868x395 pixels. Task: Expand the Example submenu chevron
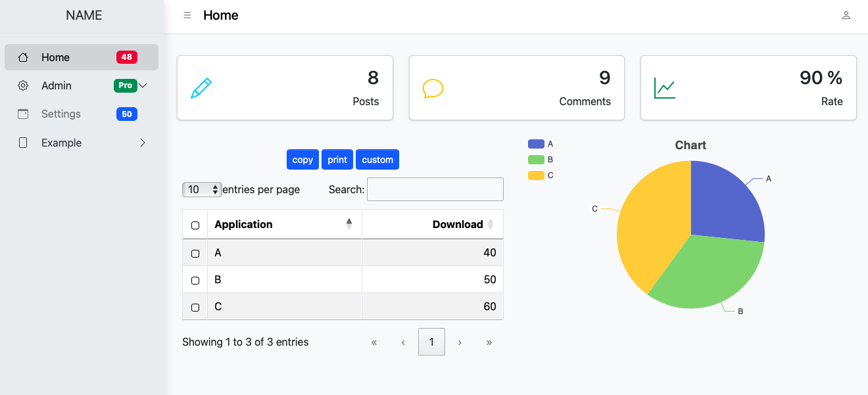click(x=143, y=143)
